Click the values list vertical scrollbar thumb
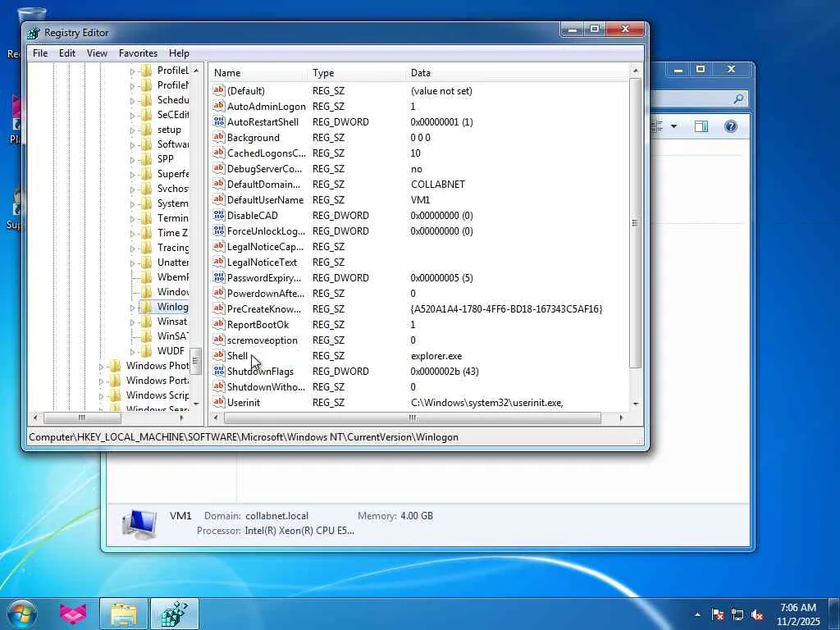The height and width of the screenshot is (630, 840). (x=636, y=223)
